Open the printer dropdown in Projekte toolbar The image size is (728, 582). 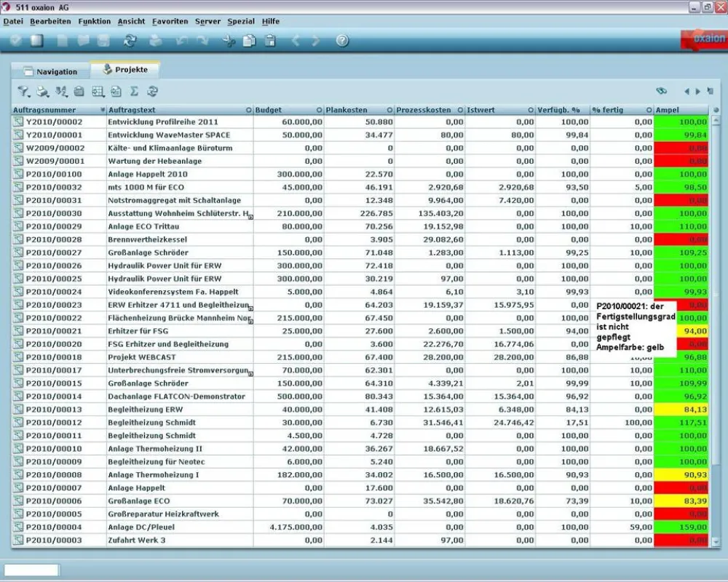[43, 92]
